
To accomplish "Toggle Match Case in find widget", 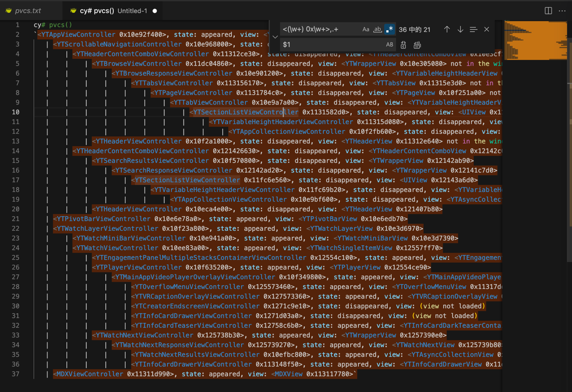I will tap(365, 30).
